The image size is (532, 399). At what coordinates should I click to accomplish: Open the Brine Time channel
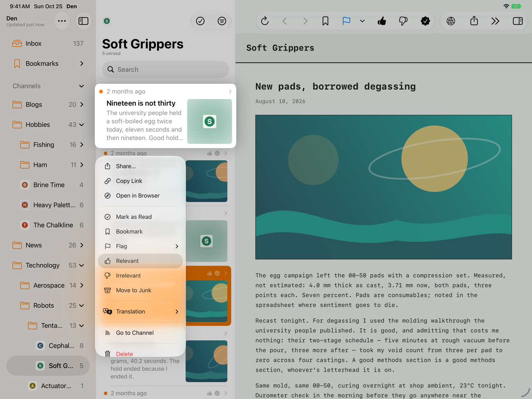48,185
